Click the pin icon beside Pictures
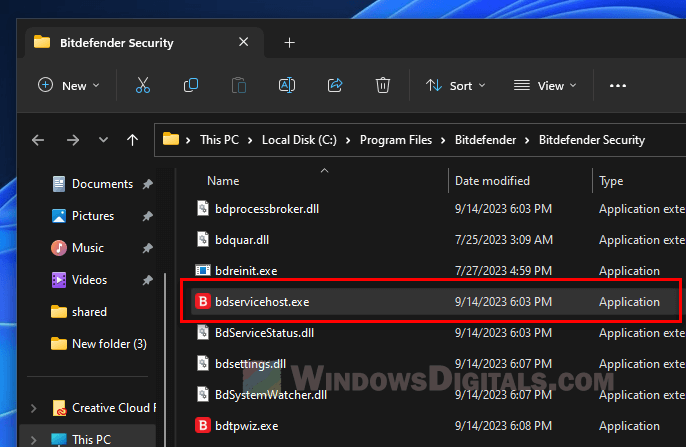Viewport: 686px width, 447px height. click(147, 216)
